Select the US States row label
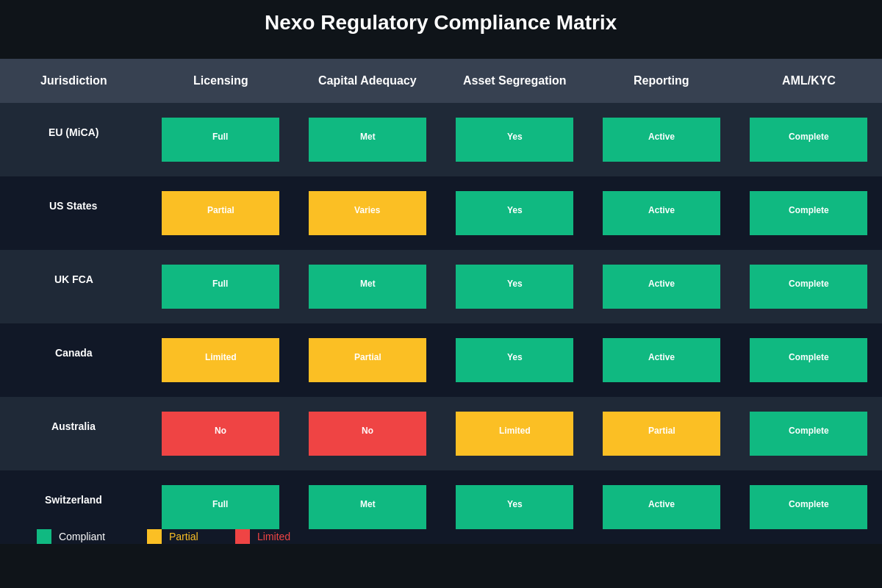 pyautogui.click(x=73, y=206)
